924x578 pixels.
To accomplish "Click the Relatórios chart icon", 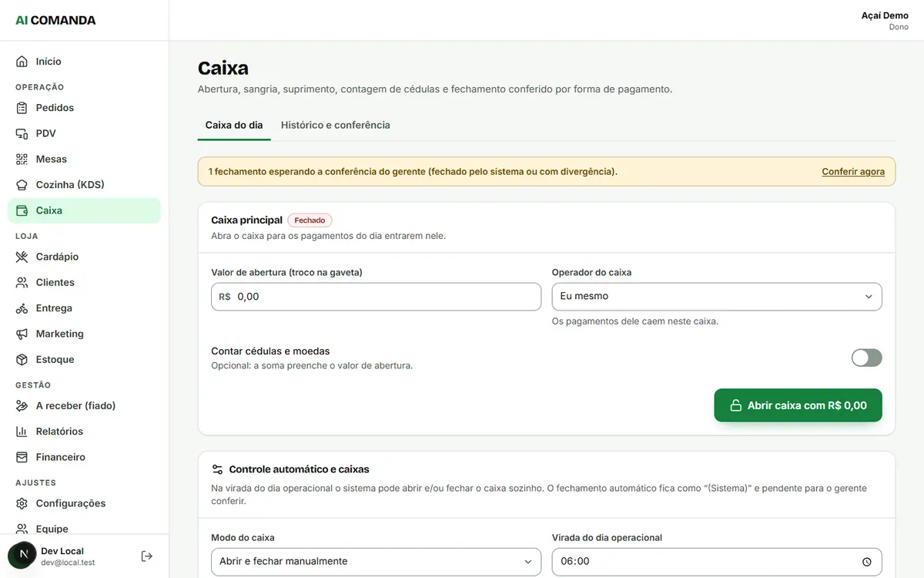I will (x=22, y=432).
